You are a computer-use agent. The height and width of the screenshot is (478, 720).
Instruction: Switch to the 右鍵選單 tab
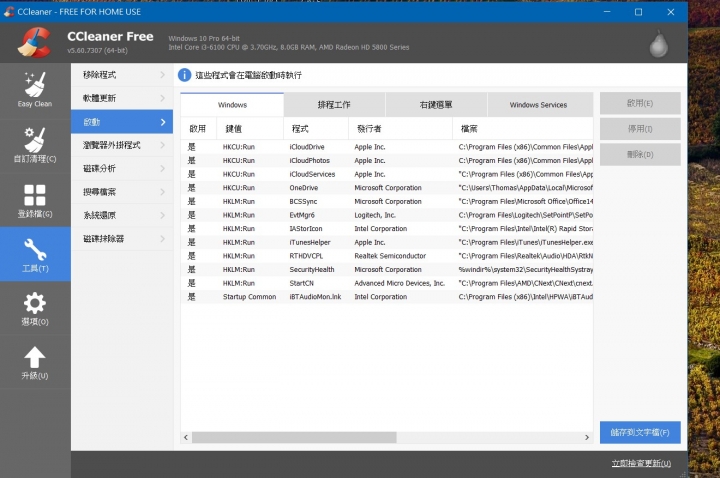point(436,105)
